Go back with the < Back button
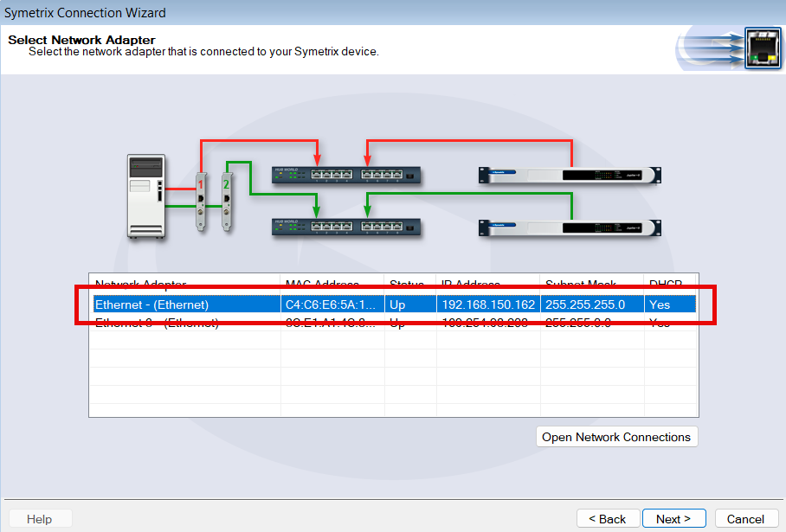Image resolution: width=786 pixels, height=532 pixels. click(x=608, y=519)
